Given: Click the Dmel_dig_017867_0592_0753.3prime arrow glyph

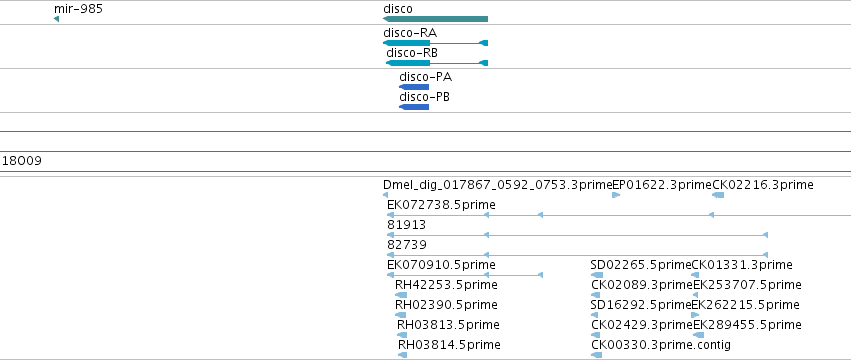Looking at the screenshot, I should 385,195.
